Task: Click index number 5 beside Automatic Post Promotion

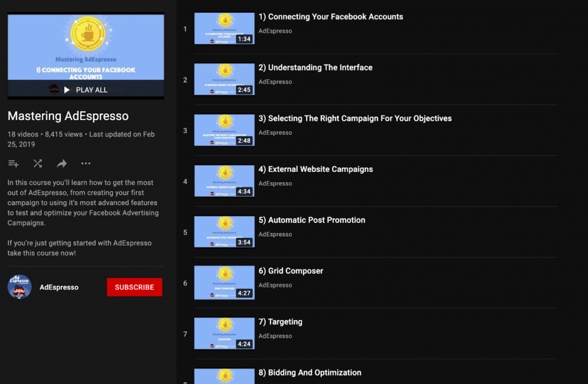Action: point(185,233)
